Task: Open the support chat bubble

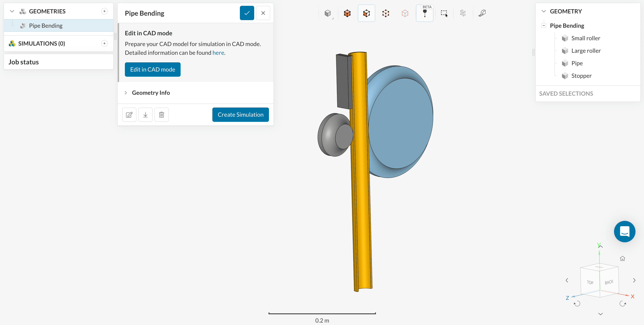Action: click(x=624, y=231)
